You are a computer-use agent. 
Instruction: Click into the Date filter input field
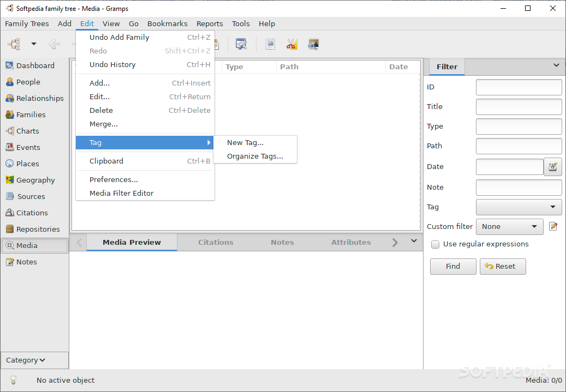click(x=509, y=167)
